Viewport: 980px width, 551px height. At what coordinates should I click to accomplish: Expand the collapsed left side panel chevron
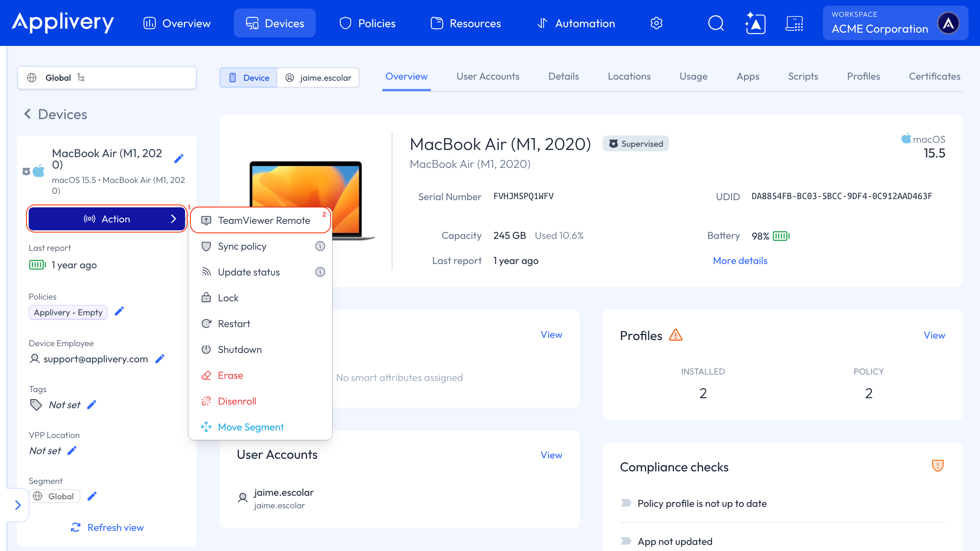coord(18,505)
